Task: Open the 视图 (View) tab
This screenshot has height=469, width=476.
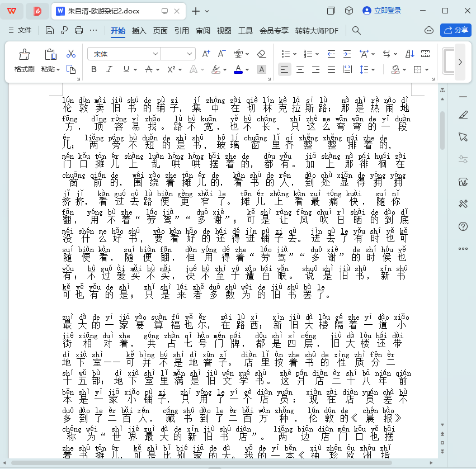Action: click(x=224, y=31)
